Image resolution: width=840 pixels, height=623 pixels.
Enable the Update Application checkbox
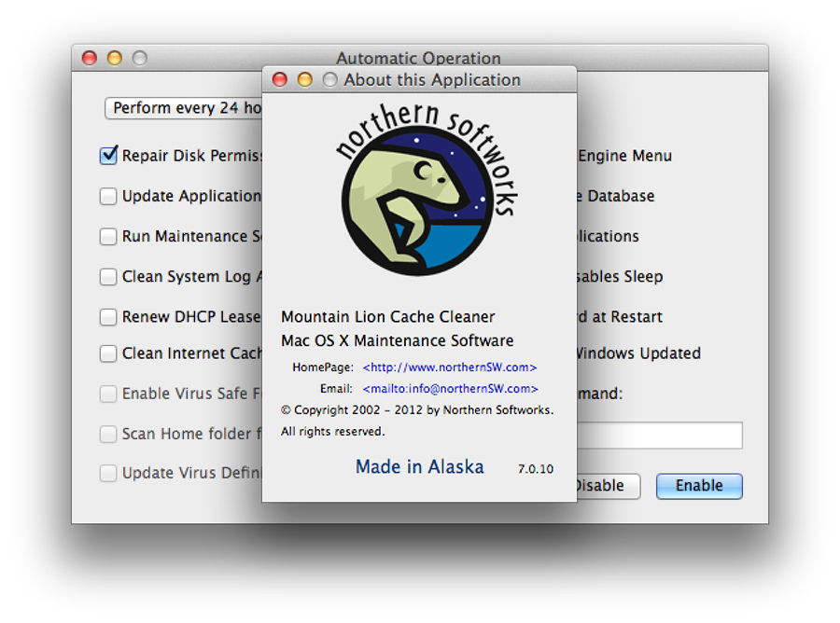[x=108, y=196]
